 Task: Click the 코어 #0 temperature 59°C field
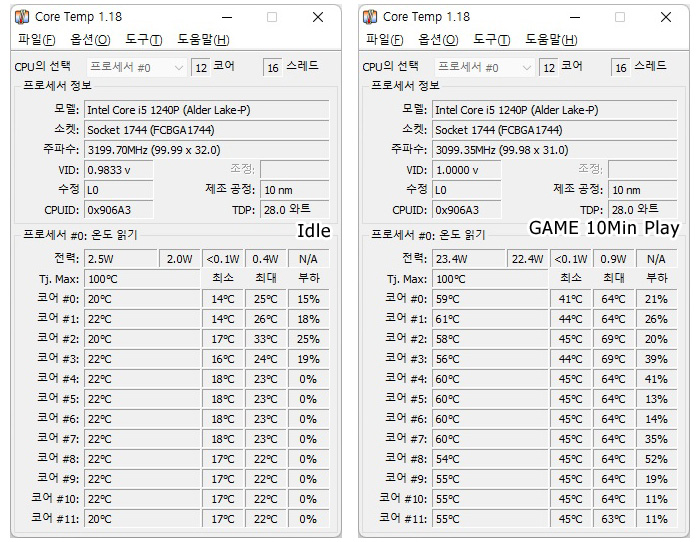[x=490, y=299]
